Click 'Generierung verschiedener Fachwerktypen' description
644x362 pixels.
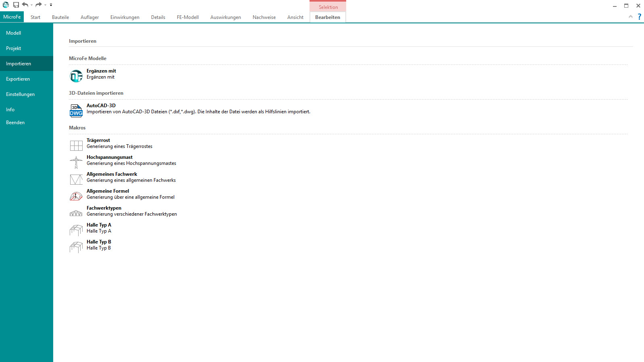click(132, 214)
